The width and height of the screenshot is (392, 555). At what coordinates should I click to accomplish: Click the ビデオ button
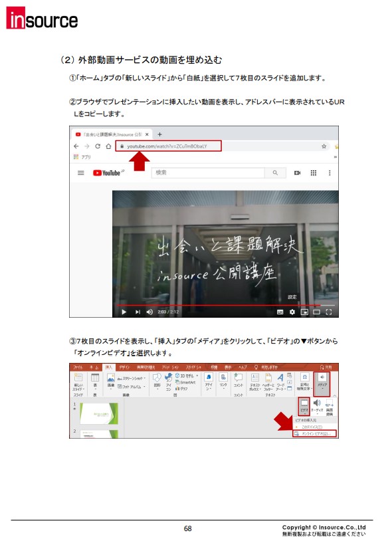304,406
